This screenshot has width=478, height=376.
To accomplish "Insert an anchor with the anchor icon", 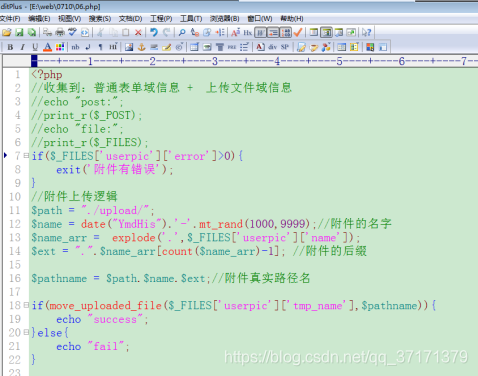I will coord(142,47).
